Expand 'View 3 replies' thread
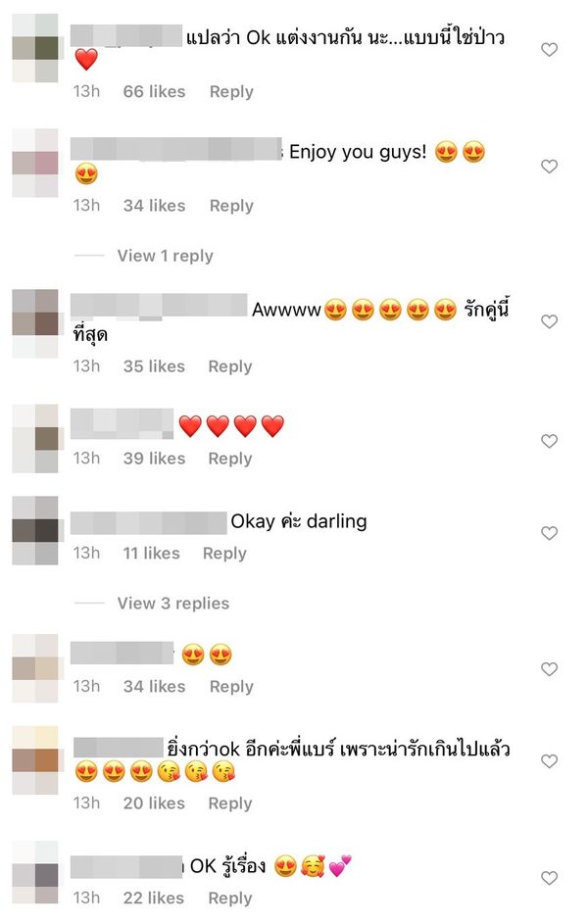 pos(173,604)
